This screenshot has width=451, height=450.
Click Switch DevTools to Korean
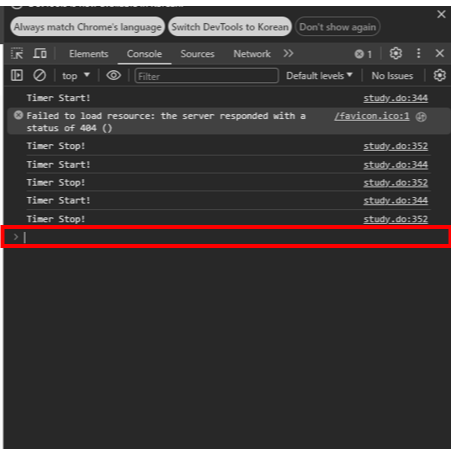tap(230, 27)
